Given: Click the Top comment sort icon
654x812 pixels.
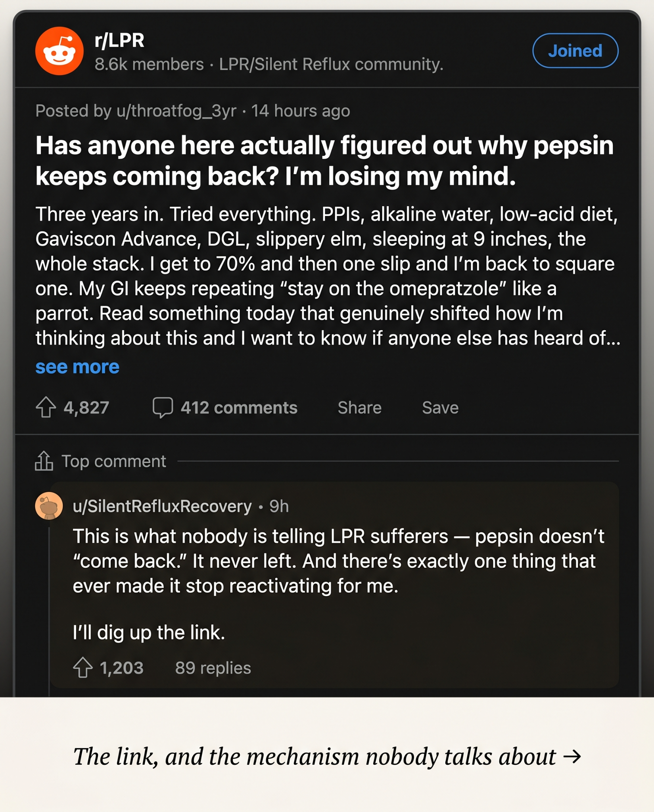Looking at the screenshot, I should (x=44, y=461).
